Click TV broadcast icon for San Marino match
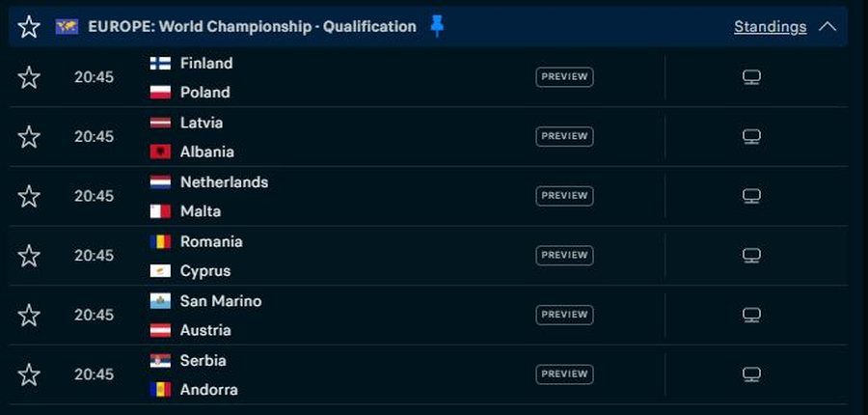This screenshot has height=415, width=868. point(751,315)
